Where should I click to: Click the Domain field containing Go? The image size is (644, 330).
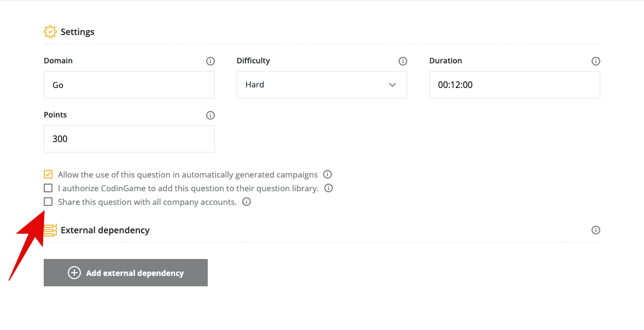pyautogui.click(x=129, y=85)
